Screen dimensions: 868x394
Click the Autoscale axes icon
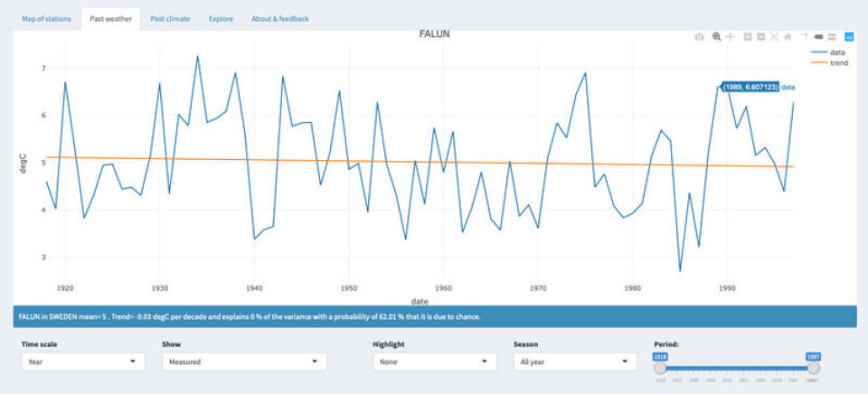(775, 37)
